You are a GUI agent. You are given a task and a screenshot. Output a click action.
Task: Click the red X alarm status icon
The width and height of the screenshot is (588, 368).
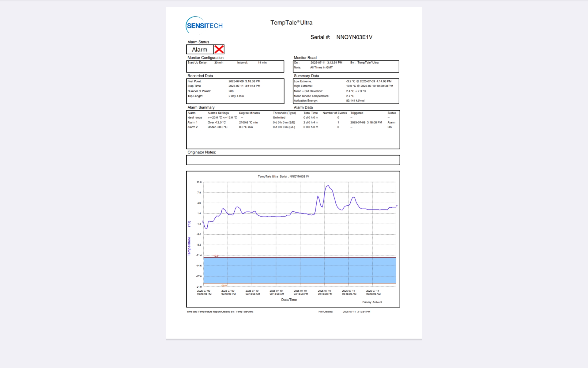219,49
